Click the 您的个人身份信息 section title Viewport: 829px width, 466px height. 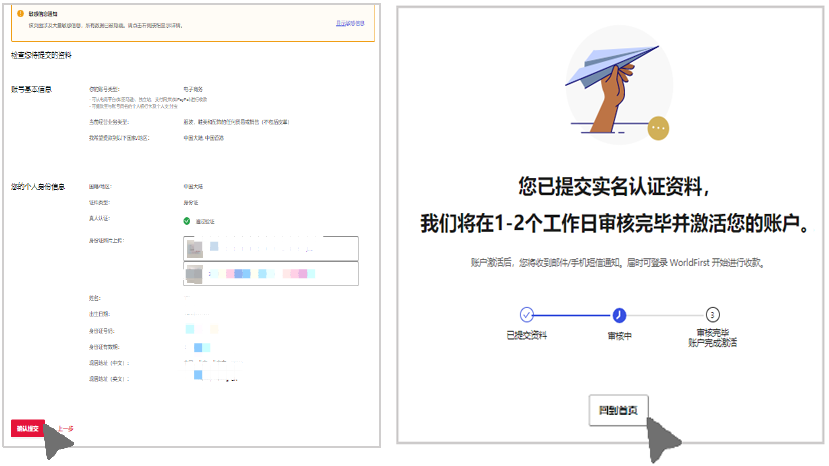tap(38, 187)
